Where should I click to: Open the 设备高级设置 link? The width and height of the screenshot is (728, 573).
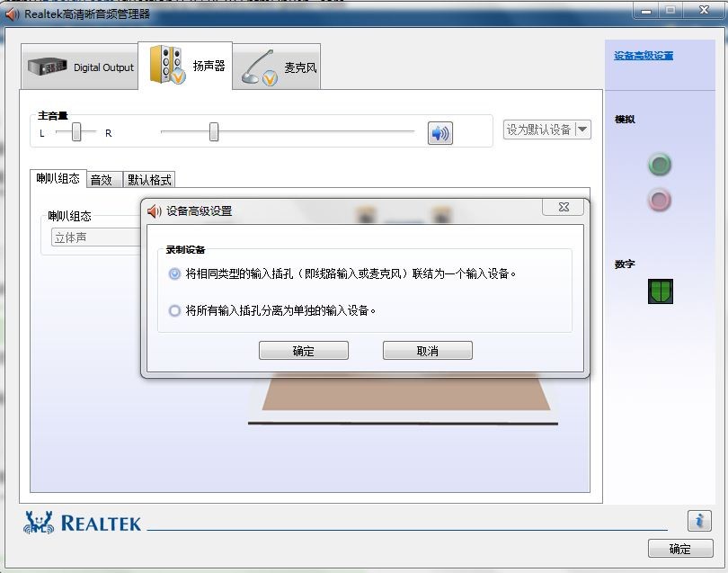pyautogui.click(x=644, y=56)
